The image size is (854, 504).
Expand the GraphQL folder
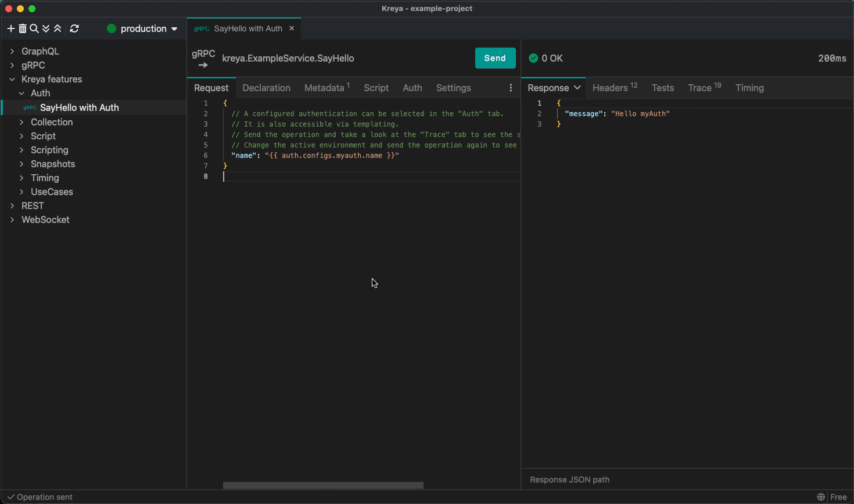12,51
